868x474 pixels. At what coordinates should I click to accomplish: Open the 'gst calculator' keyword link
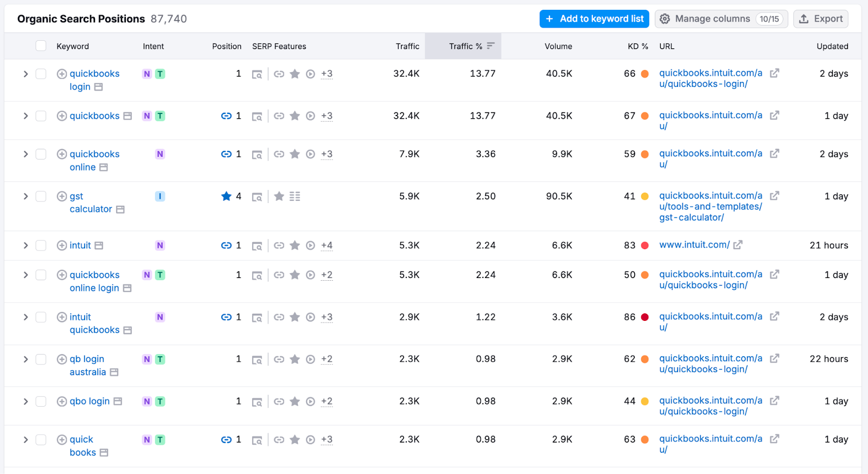click(x=91, y=203)
